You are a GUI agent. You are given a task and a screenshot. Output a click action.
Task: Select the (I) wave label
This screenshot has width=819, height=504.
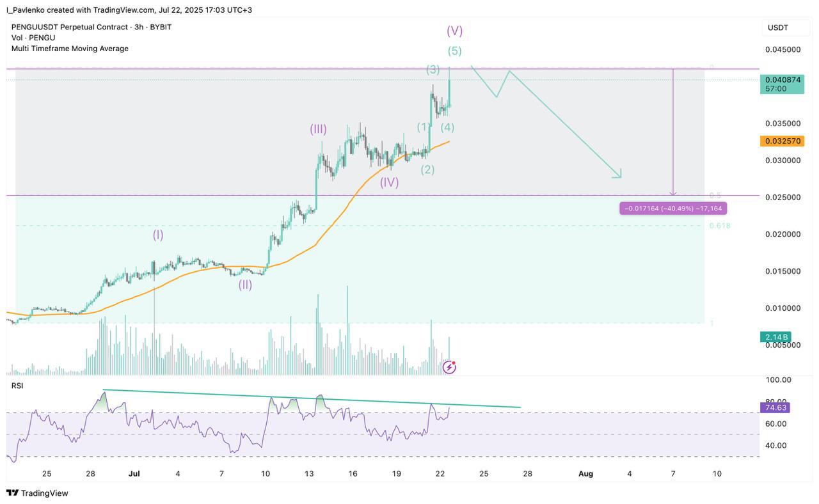pyautogui.click(x=158, y=235)
